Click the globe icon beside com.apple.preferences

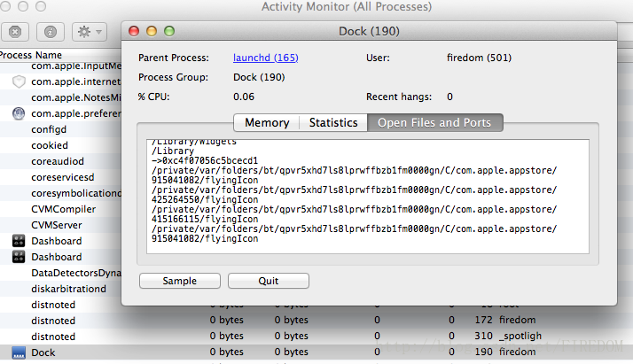click(x=19, y=113)
